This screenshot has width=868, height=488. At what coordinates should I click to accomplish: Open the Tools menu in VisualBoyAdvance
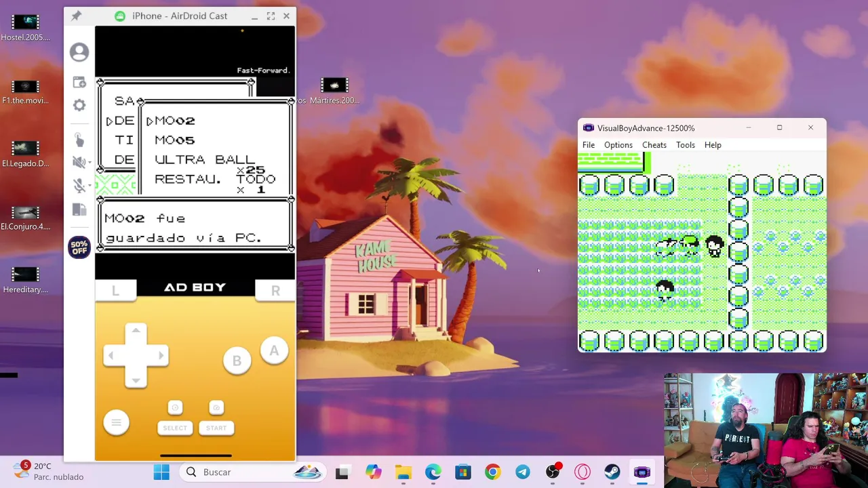[685, 145]
